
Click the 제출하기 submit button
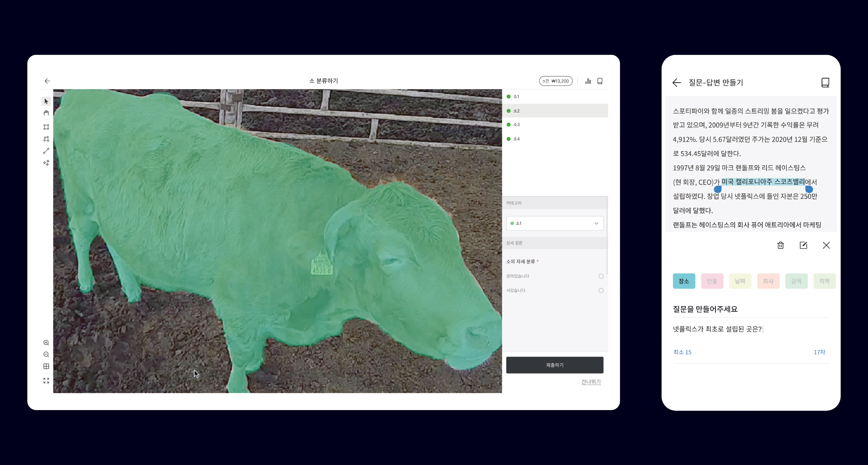click(x=554, y=365)
